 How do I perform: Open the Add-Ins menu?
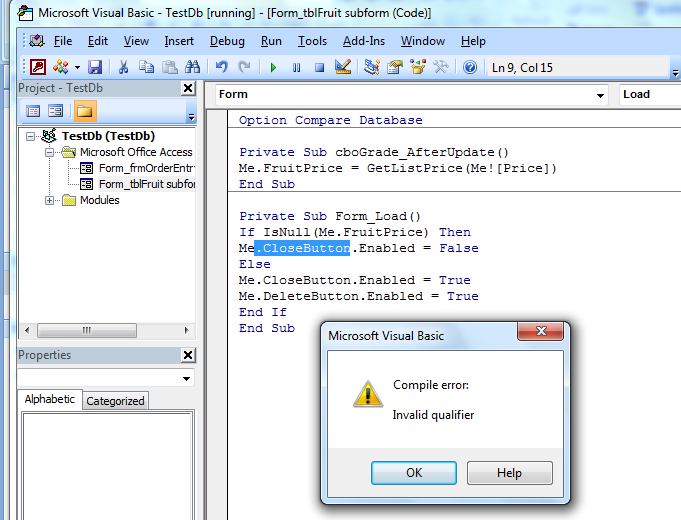click(364, 41)
